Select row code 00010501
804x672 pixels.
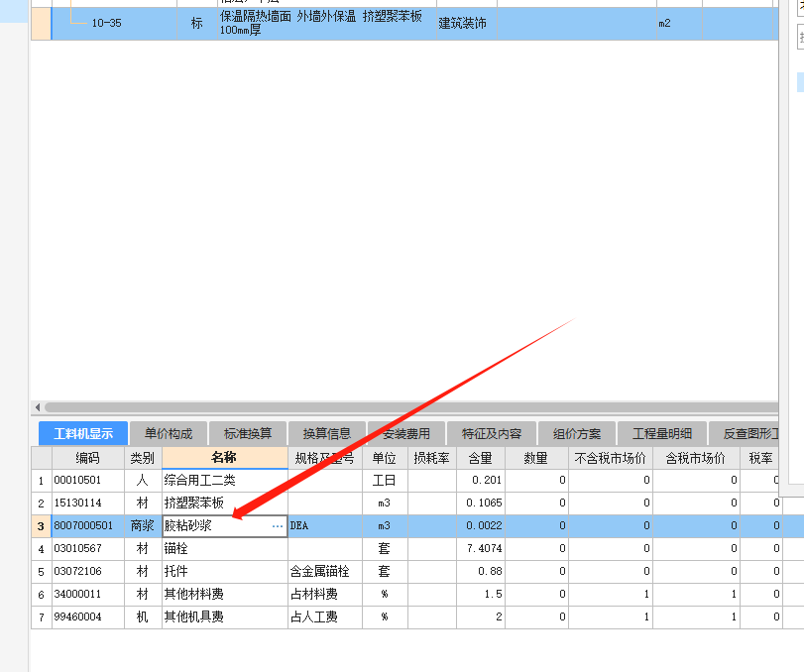click(87, 481)
